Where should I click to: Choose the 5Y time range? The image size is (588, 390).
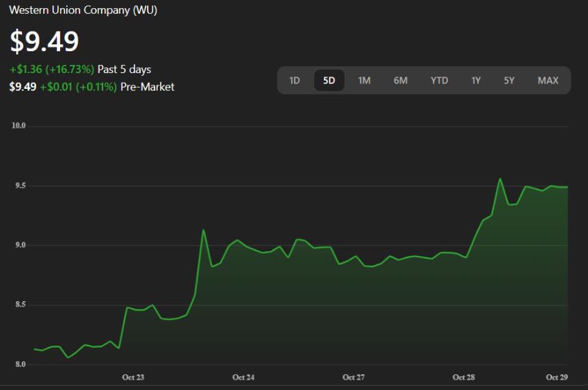coord(509,81)
